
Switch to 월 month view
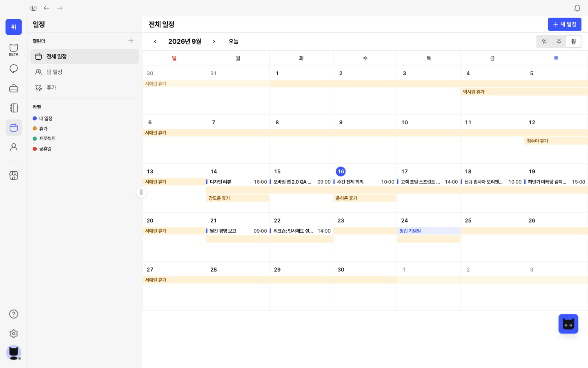click(x=573, y=42)
